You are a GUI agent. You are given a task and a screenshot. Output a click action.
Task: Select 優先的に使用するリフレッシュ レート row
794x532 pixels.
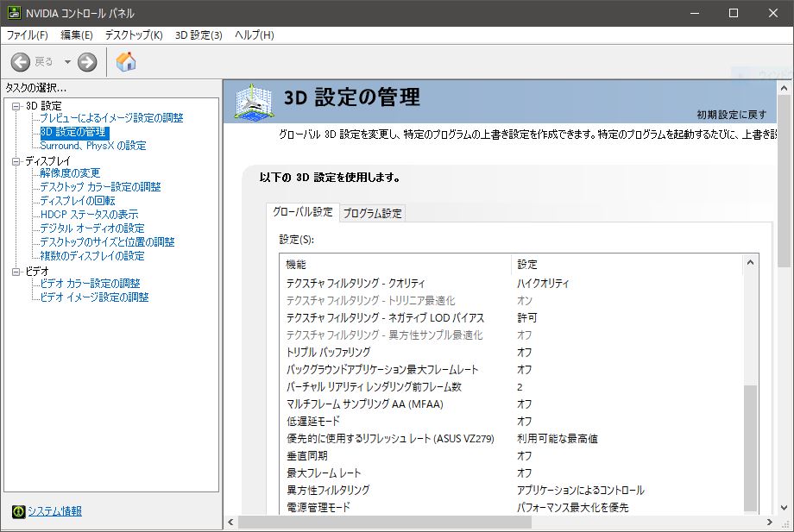(x=510, y=438)
